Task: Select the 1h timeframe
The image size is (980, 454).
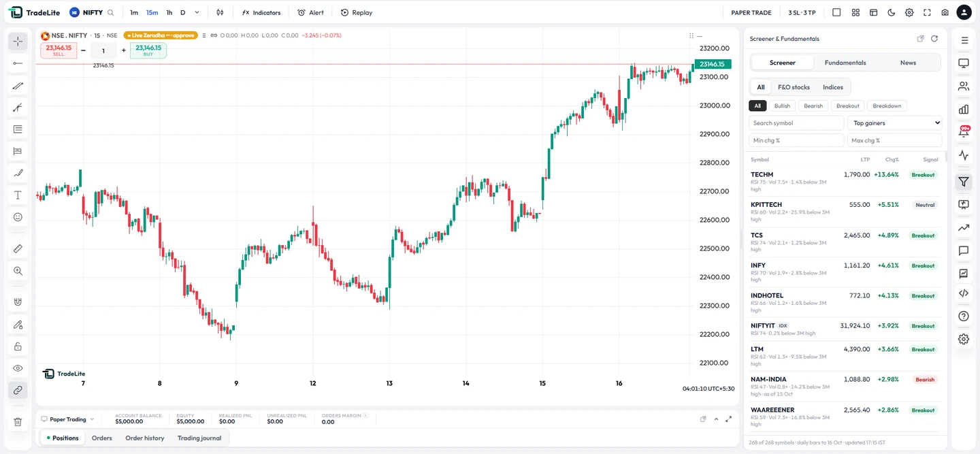Action: [x=169, y=12]
